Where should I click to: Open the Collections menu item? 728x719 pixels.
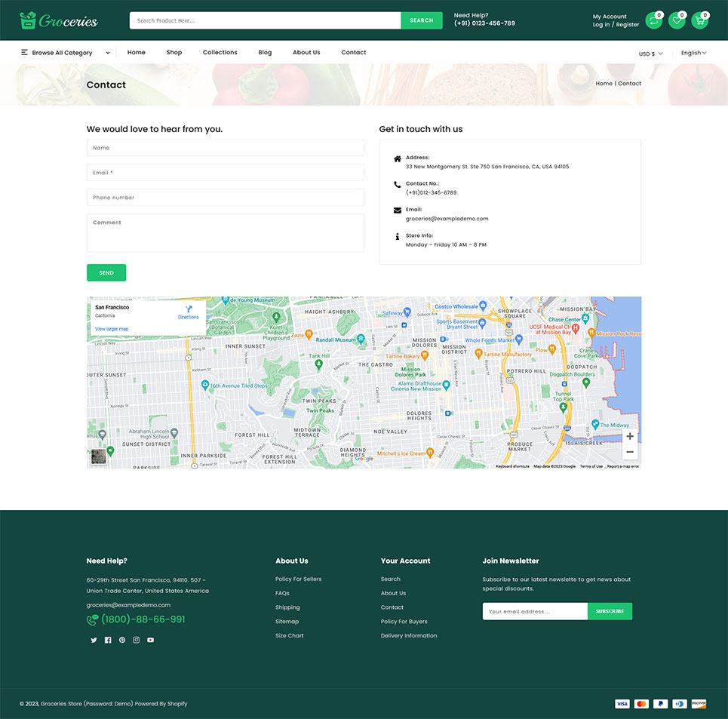[x=220, y=53]
